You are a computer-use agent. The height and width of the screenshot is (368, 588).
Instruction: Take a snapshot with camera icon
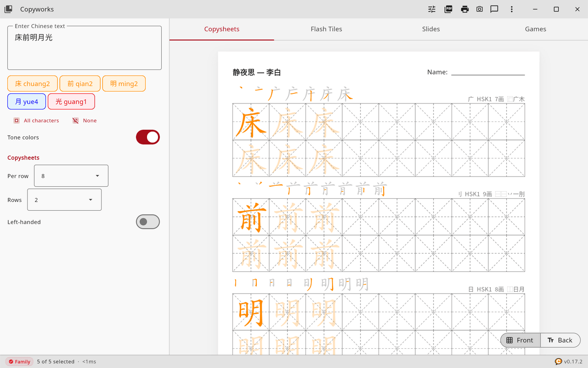[x=480, y=9]
